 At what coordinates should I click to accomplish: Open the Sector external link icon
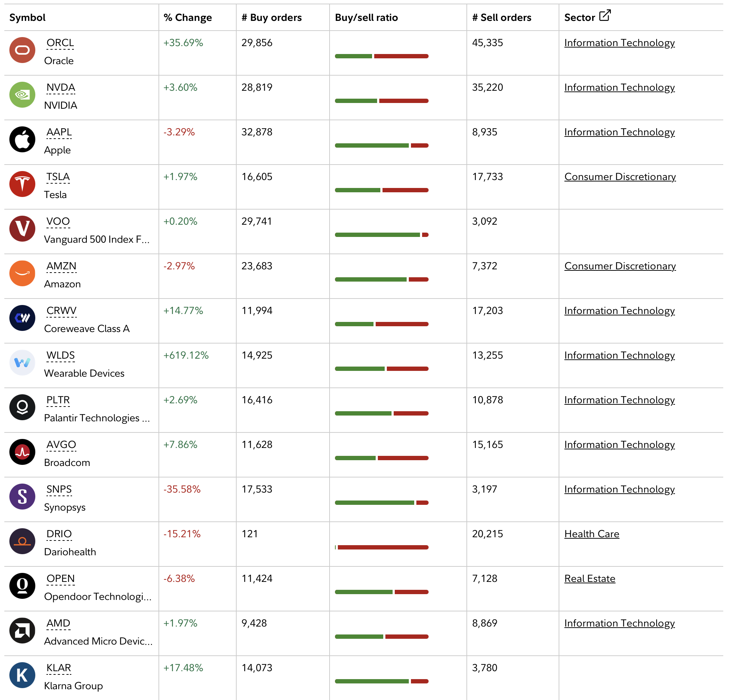[605, 15]
